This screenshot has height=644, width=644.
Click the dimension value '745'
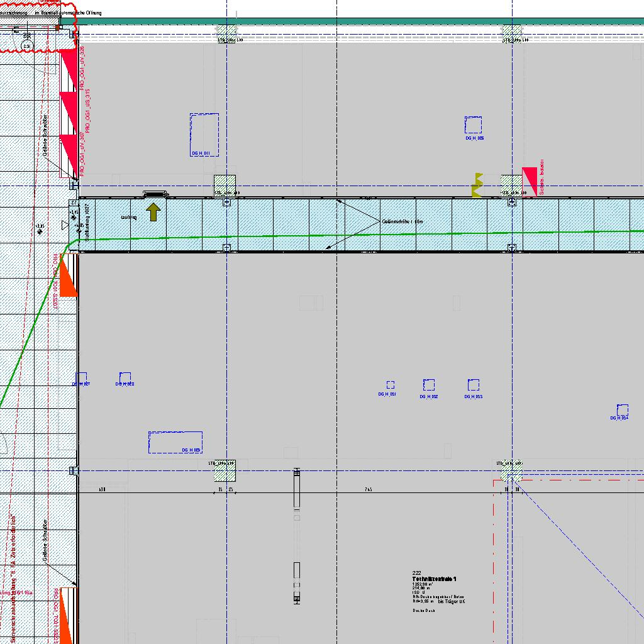click(x=369, y=489)
